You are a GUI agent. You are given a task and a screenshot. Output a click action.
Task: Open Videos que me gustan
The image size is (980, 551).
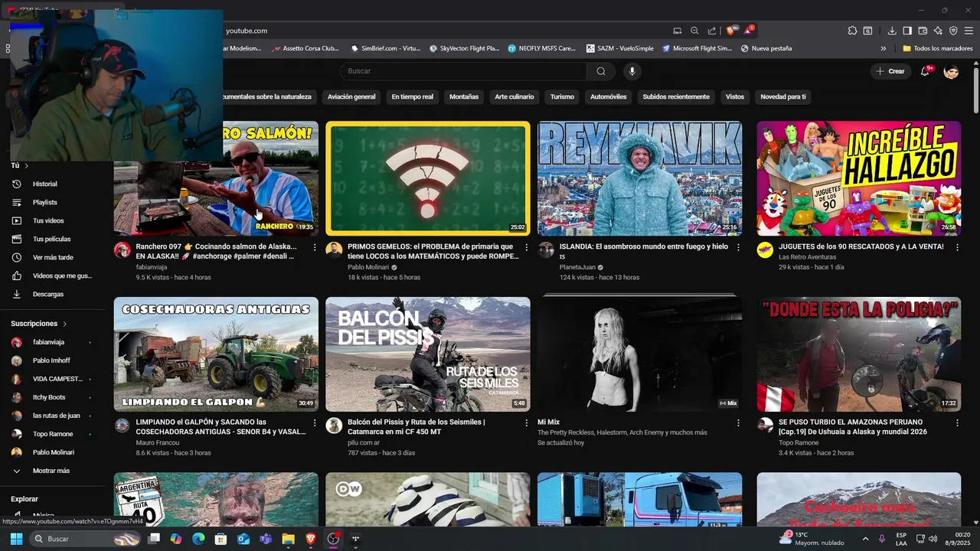(x=52, y=275)
